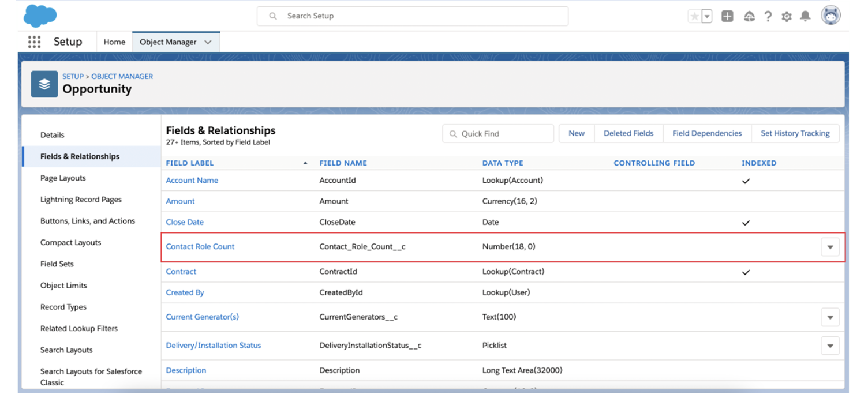Screen dimensions: 868x413
Task: Open the Description field link
Action: click(186, 370)
